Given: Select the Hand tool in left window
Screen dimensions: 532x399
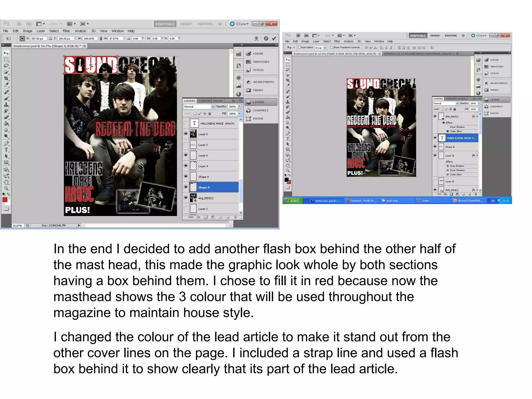Looking at the screenshot, I should tap(6, 182).
